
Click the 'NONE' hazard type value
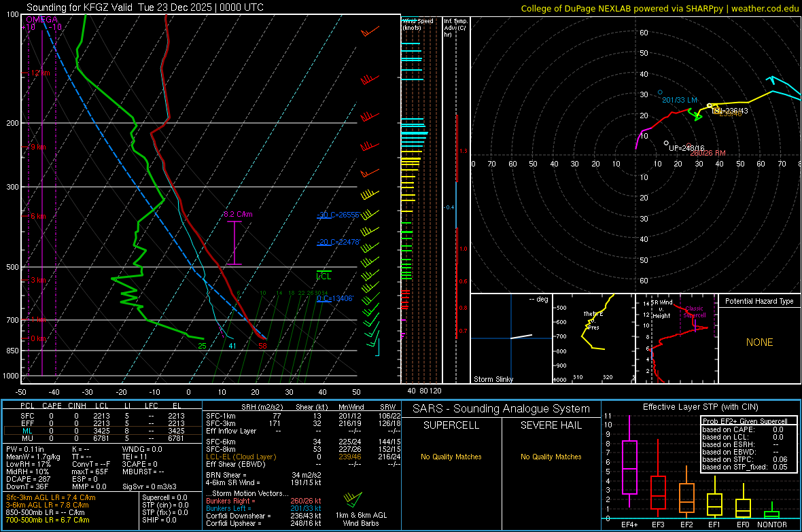click(x=759, y=342)
